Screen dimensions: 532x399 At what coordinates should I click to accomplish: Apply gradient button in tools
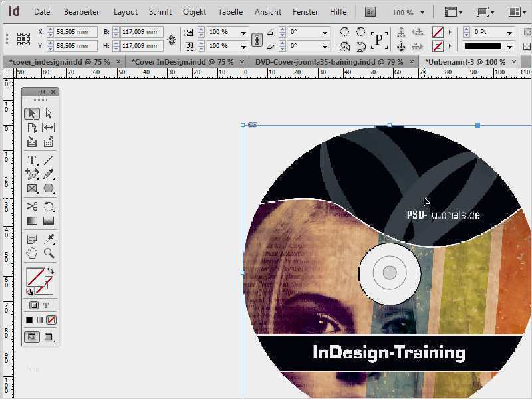coord(40,320)
